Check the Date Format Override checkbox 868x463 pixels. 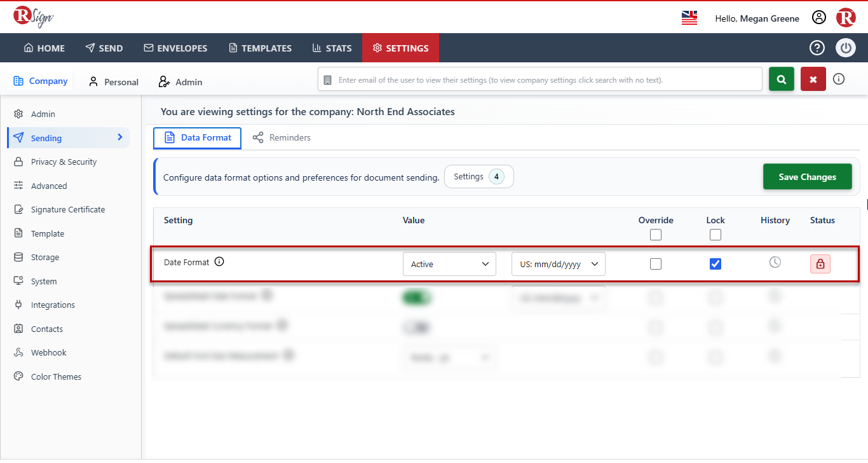click(656, 264)
